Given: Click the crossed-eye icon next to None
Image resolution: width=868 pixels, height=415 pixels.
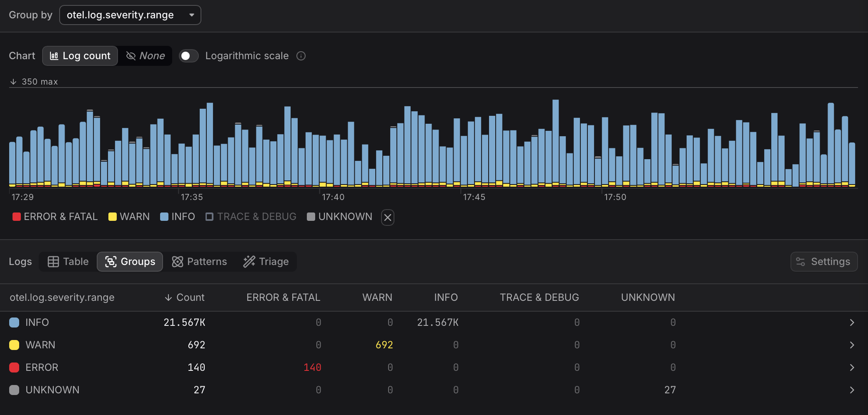Looking at the screenshot, I should [x=131, y=55].
